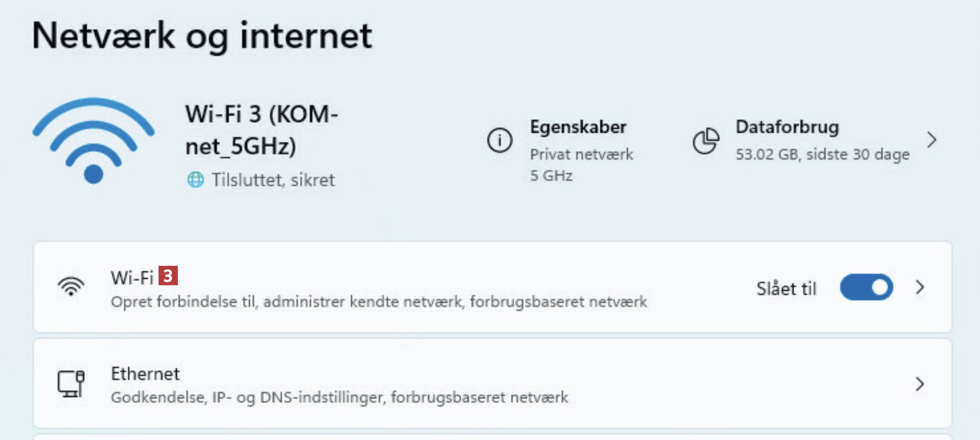Click the red number 3 badge
This screenshot has width=980, height=440.
pos(168,275)
